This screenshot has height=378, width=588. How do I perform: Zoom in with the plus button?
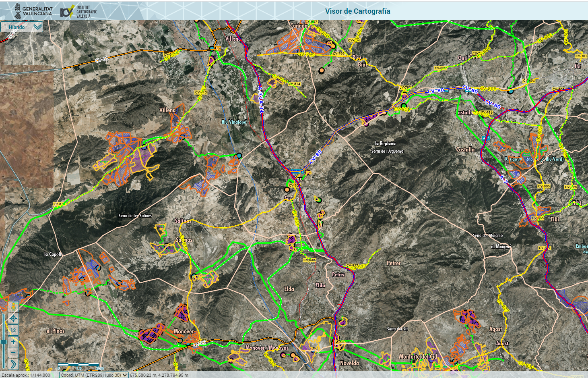13,342
